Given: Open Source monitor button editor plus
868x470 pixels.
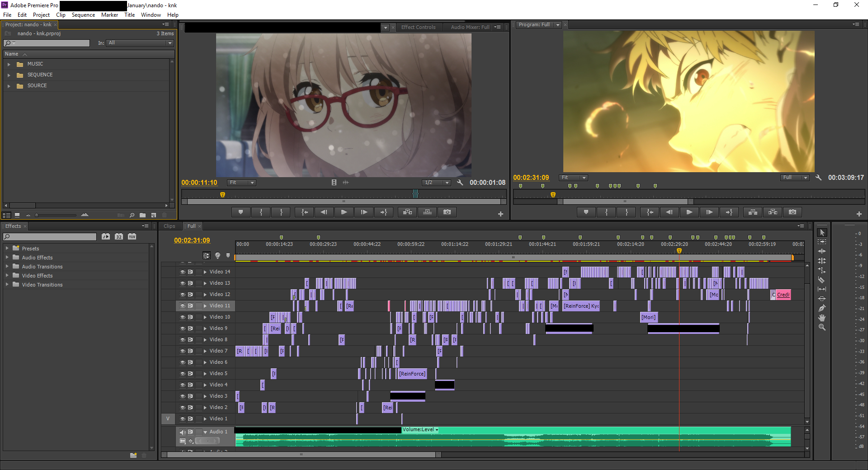Looking at the screenshot, I should click(500, 214).
